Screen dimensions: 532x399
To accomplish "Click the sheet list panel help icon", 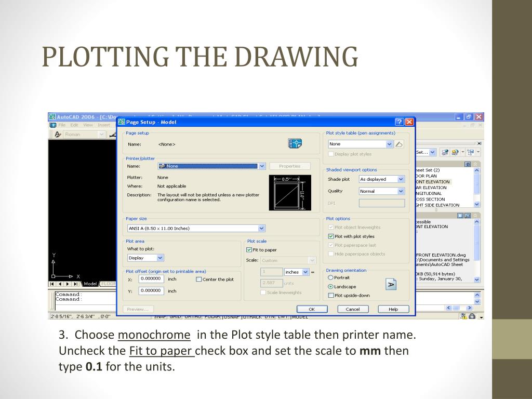I will tap(468, 164).
